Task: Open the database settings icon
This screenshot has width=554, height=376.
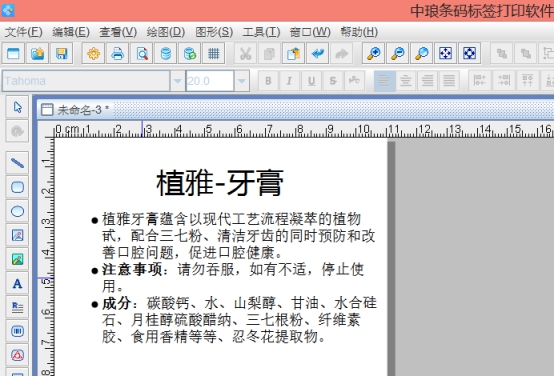Action: click(166, 54)
